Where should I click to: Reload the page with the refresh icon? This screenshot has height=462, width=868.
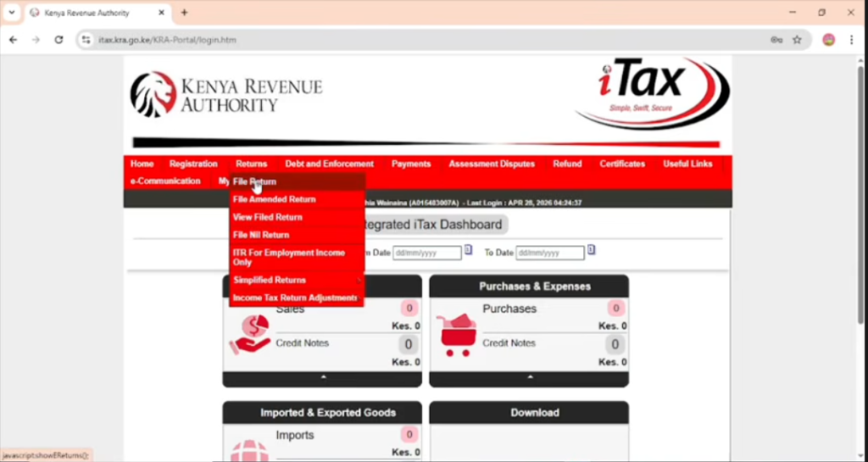coord(58,40)
